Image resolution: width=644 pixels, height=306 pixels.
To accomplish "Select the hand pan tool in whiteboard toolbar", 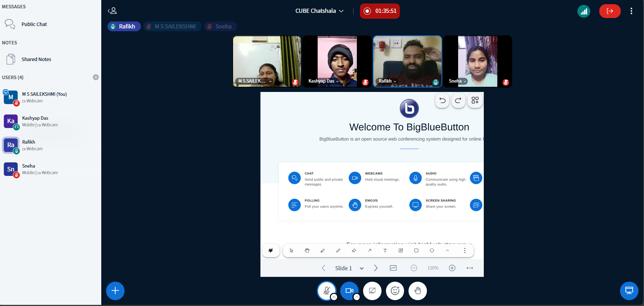I will point(307,250).
